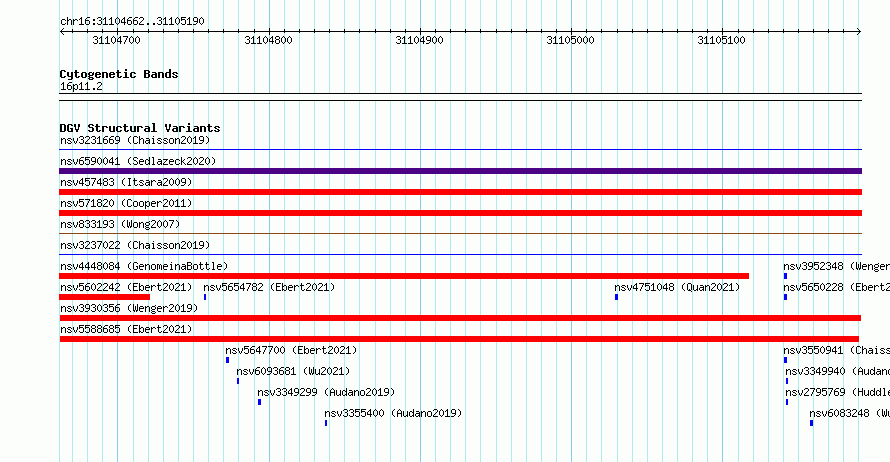Select the nsv4448084 (GenomeinaBottle) label
This screenshot has height=462, width=890.
tap(144, 266)
